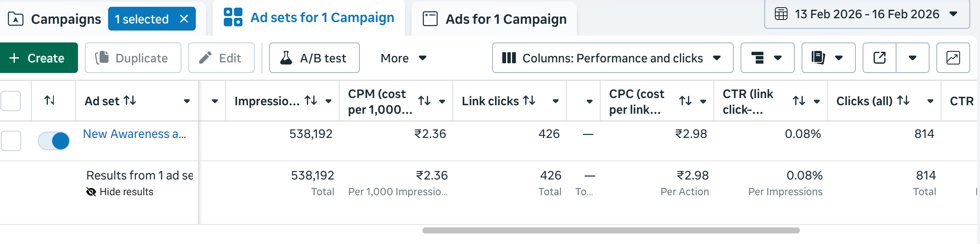Sort by Clicks (all) column arrows
Image resolution: width=980 pixels, height=244 pixels.
(903, 101)
